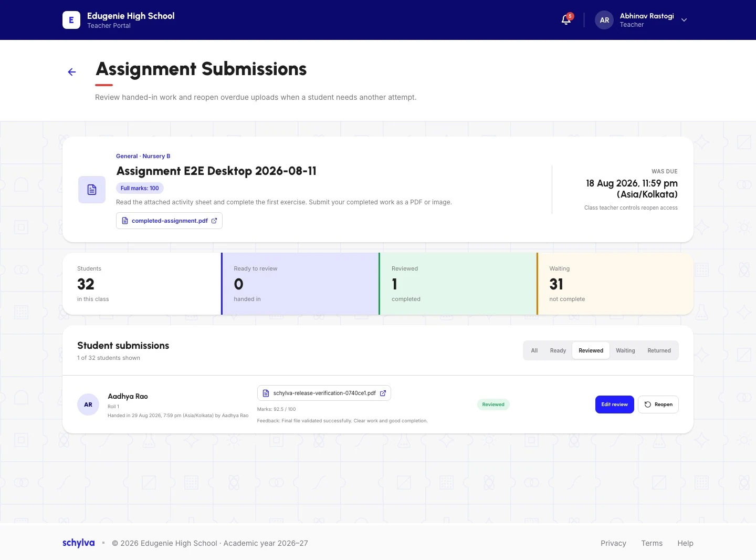This screenshot has width=756, height=560.
Task: Click the General · Nursery B label
Action: coord(143,156)
